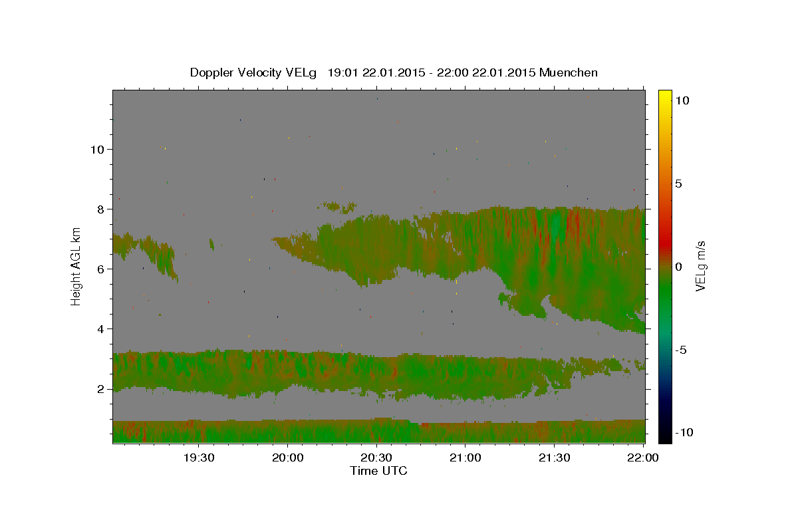Click the 20:30 time tick label

(x=376, y=458)
